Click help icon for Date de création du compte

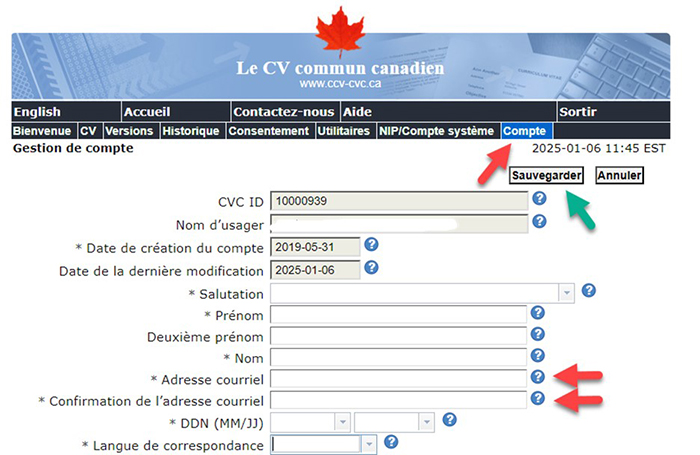tap(371, 245)
